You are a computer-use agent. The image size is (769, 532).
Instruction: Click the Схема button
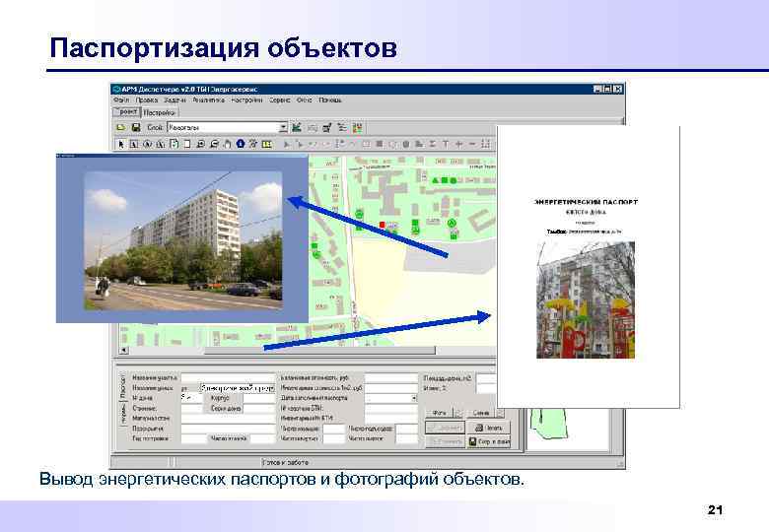point(481,413)
